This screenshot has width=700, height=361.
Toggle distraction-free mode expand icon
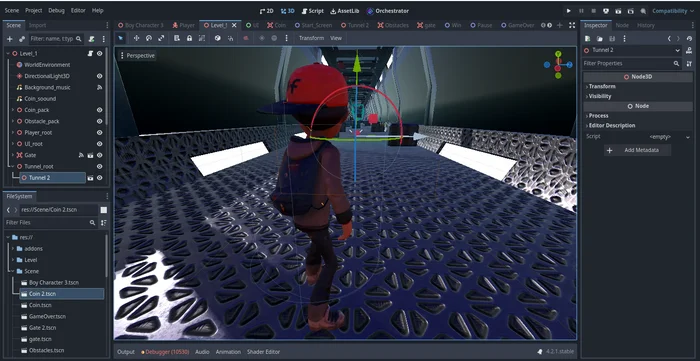point(572,25)
